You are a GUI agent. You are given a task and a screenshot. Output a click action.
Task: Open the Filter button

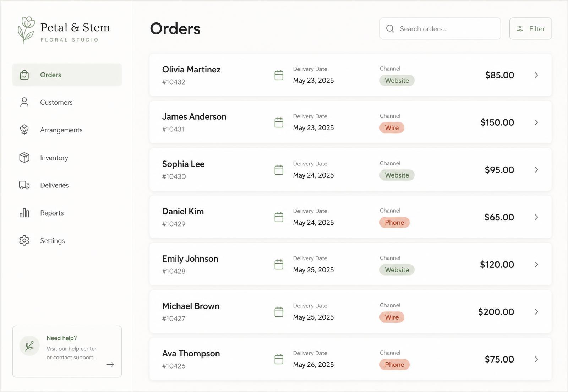tap(530, 29)
